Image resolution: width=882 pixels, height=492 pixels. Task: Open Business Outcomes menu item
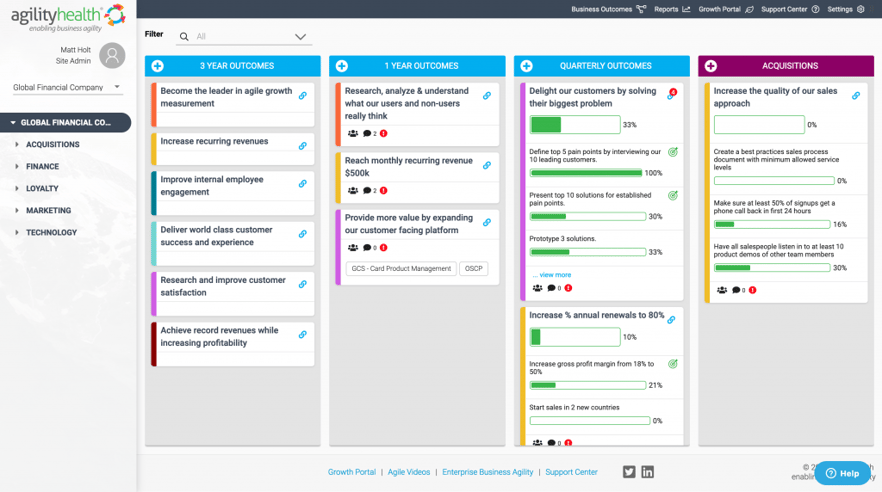point(609,9)
